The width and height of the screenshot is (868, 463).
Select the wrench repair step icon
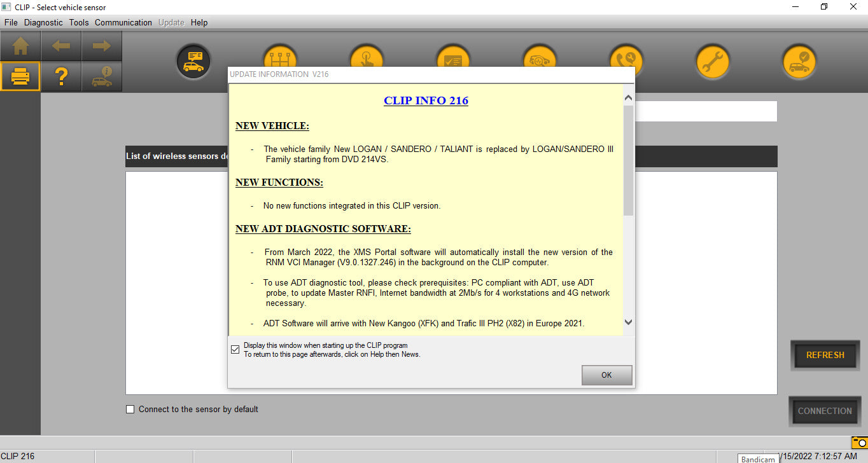pyautogui.click(x=713, y=62)
